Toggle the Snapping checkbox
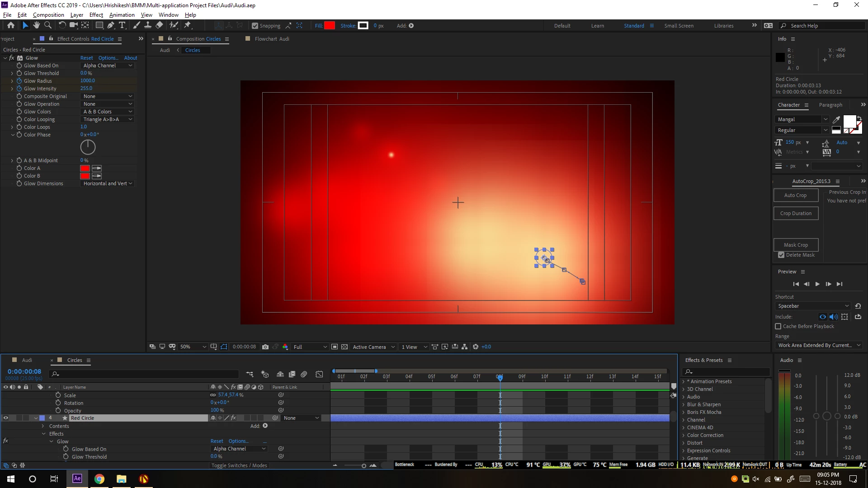Viewport: 868px width, 488px height. (x=255, y=26)
